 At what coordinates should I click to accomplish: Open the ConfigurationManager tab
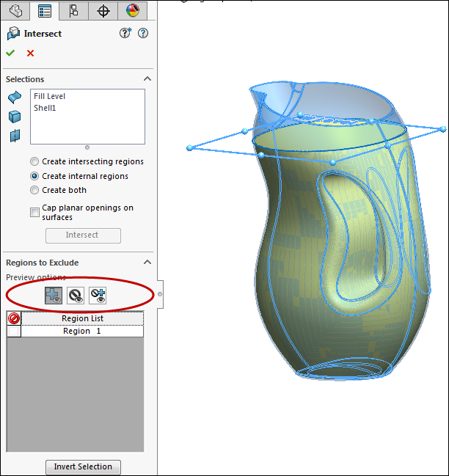pyautogui.click(x=73, y=10)
